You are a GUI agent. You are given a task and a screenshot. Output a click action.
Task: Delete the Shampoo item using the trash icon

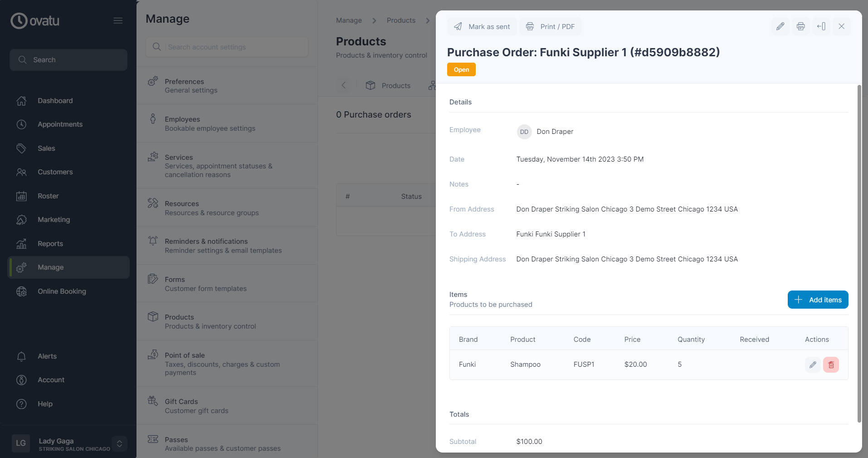[831, 364]
